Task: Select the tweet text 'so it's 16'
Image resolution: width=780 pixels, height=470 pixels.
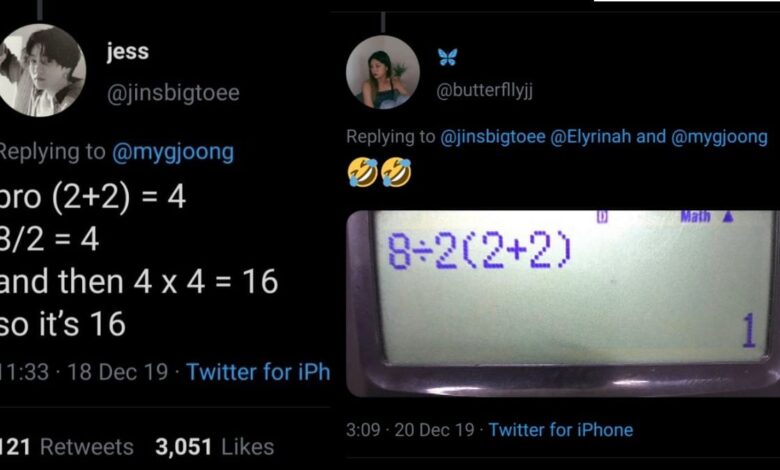Action: (x=62, y=324)
